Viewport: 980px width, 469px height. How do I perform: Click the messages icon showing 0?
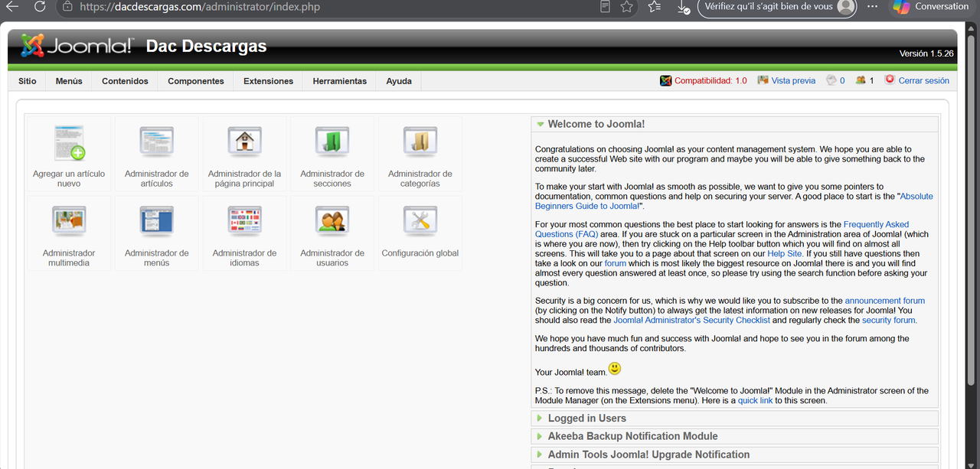835,80
